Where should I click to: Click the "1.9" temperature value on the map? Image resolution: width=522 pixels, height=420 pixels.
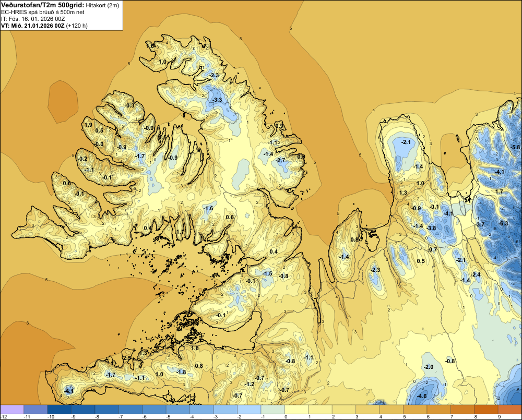click(88, 125)
